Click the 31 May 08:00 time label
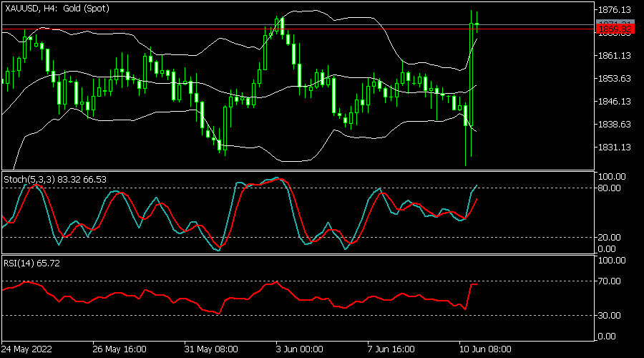The height and width of the screenshot is (358, 644). [211, 349]
